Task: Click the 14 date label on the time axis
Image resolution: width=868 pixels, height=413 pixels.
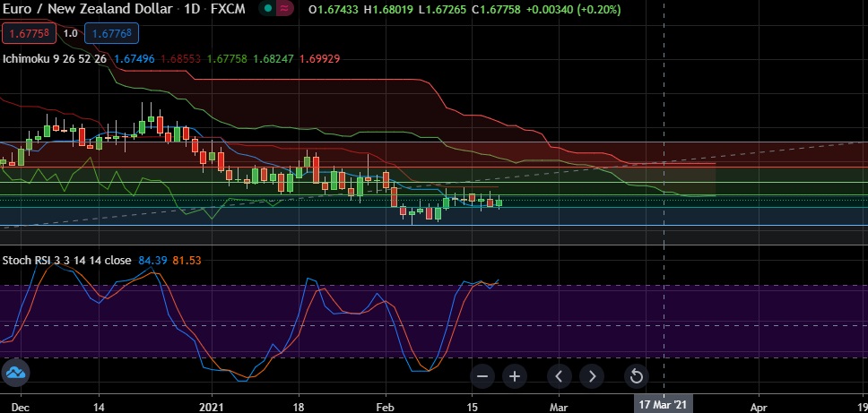Action: tap(99, 407)
